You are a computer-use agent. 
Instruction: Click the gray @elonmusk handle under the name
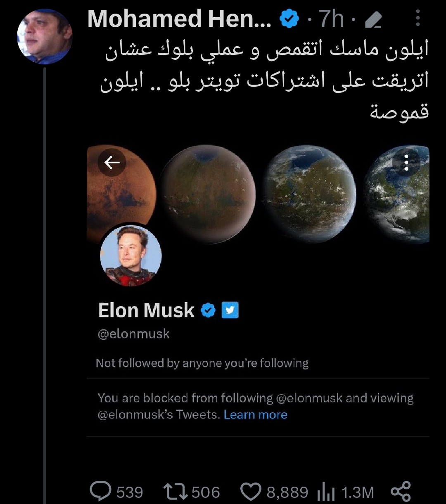click(x=133, y=334)
